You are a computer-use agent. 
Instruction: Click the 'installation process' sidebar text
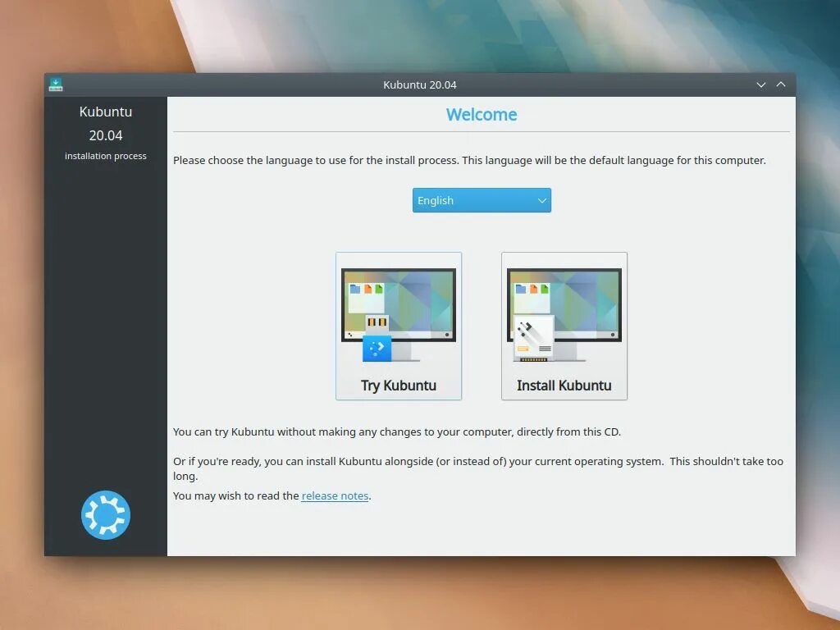(x=106, y=156)
